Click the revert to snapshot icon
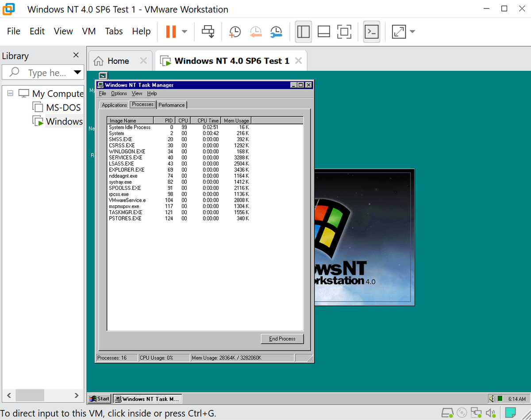This screenshot has height=420, width=531. [x=256, y=31]
